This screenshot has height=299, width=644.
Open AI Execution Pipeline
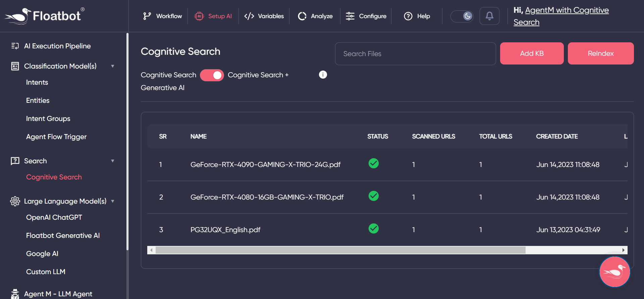(57, 46)
